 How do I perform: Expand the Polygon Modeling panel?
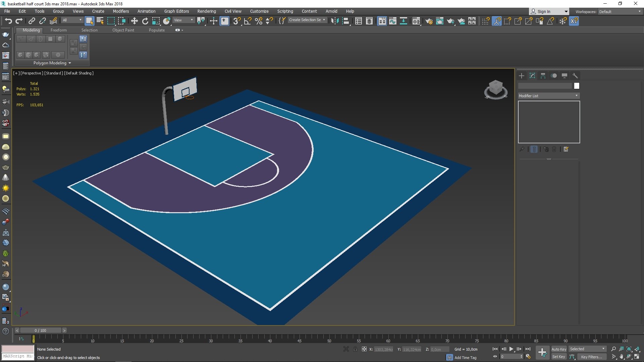point(52,63)
